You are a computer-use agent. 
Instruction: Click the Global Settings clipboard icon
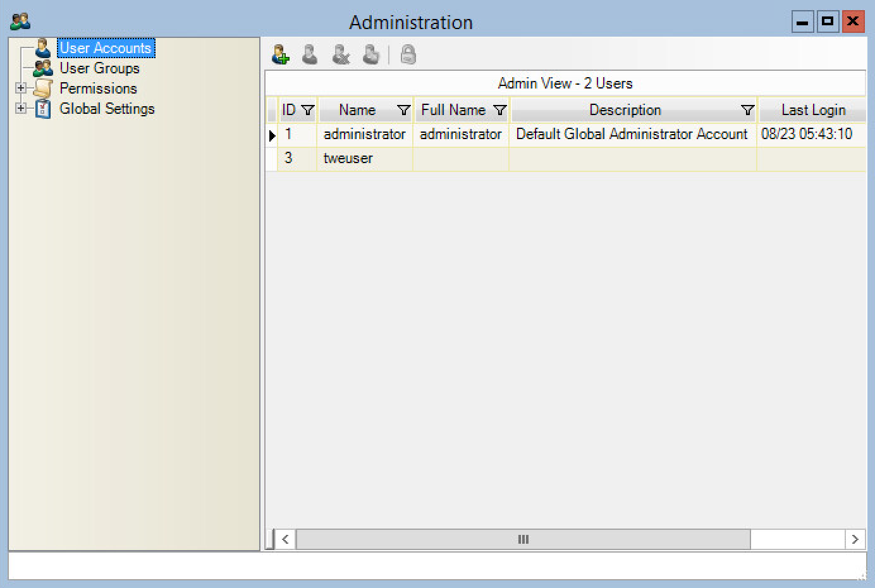(43, 109)
